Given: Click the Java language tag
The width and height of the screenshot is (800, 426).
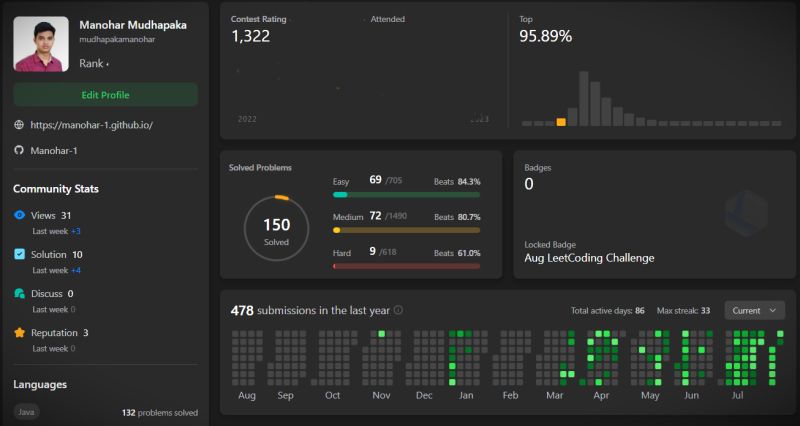Looking at the screenshot, I should (x=27, y=412).
